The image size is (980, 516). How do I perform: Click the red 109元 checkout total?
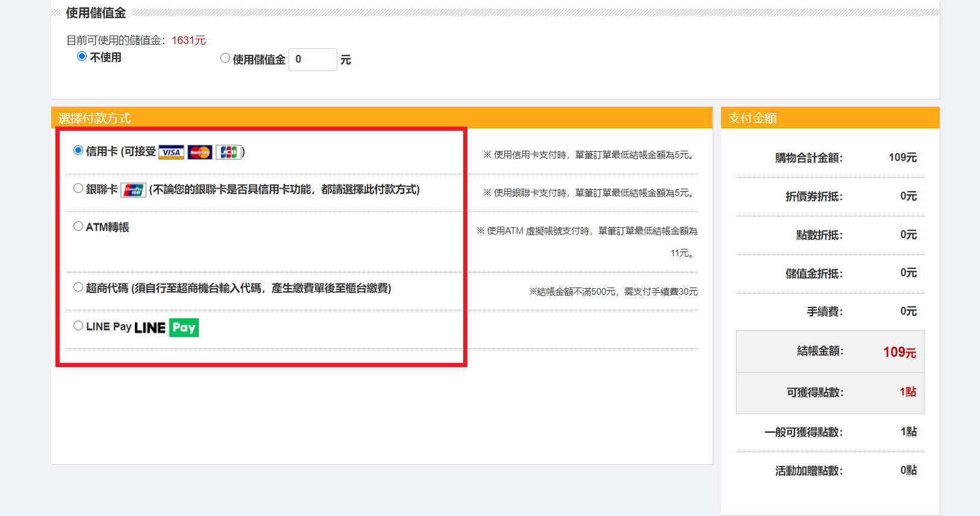point(899,352)
